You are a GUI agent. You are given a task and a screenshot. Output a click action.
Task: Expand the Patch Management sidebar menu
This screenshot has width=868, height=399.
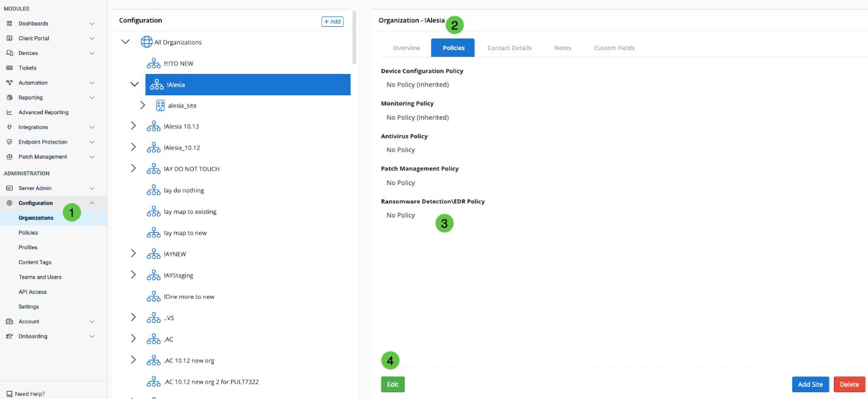[x=92, y=157]
